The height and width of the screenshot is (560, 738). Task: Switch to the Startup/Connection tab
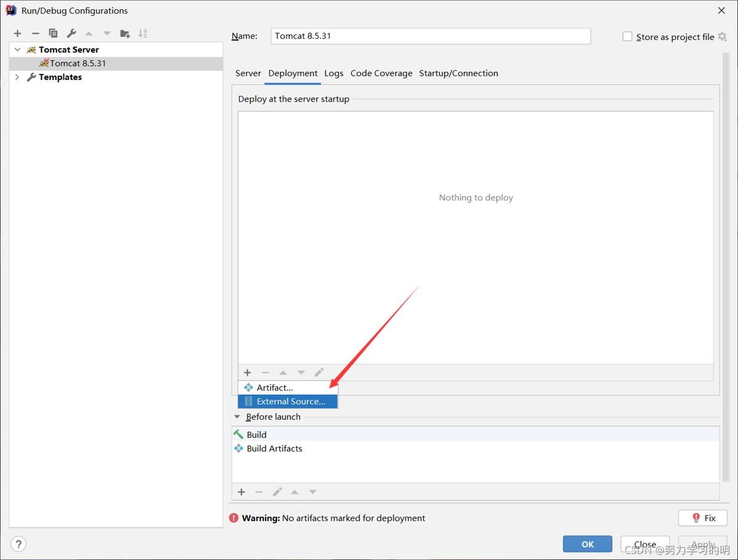[x=458, y=73]
